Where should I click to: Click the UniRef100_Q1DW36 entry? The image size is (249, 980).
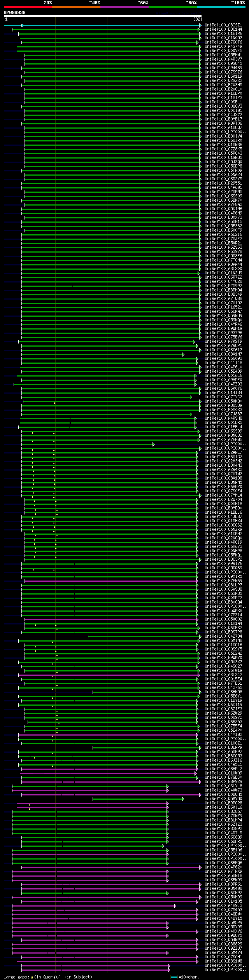pyautogui.click(x=223, y=145)
